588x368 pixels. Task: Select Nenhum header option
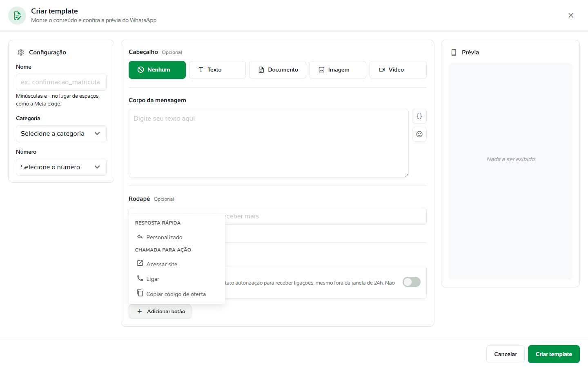coord(157,70)
